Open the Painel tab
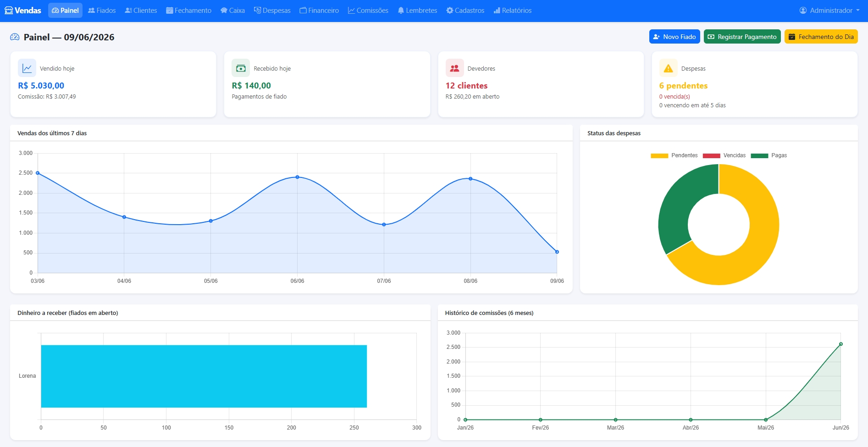 65,11
